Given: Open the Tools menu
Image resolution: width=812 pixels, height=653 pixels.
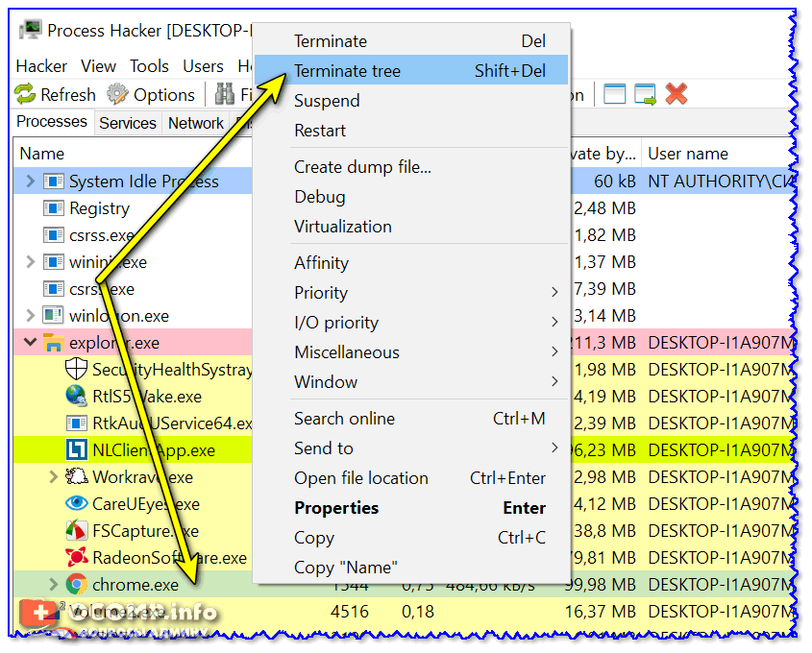Looking at the screenshot, I should 149,66.
